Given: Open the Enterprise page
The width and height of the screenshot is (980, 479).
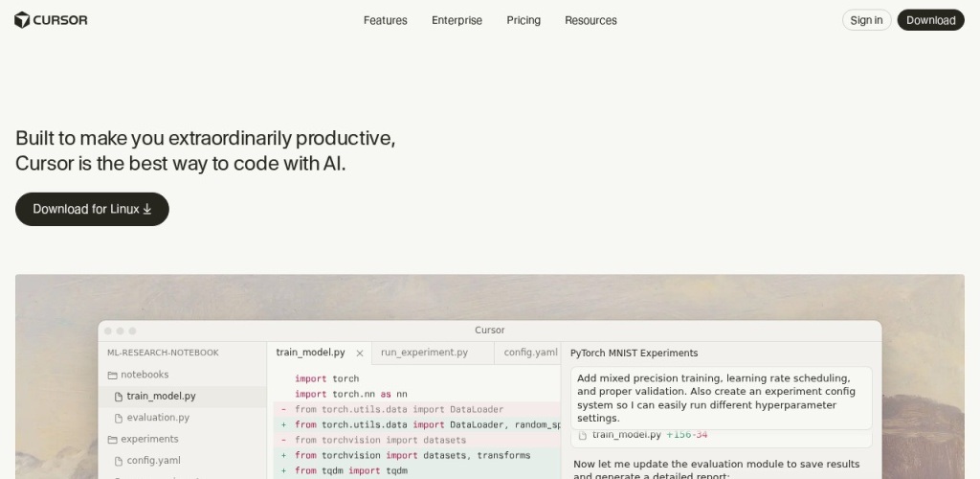Looking at the screenshot, I should pyautogui.click(x=457, y=20).
